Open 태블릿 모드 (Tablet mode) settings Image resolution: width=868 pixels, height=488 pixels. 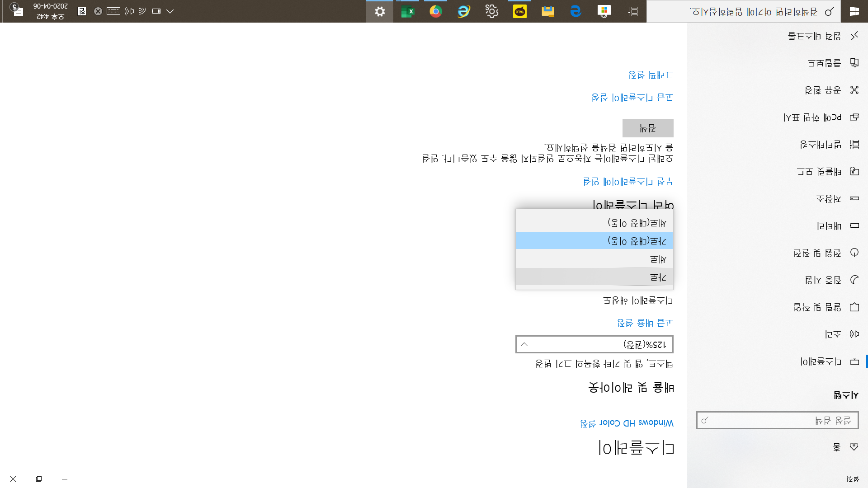pos(818,172)
